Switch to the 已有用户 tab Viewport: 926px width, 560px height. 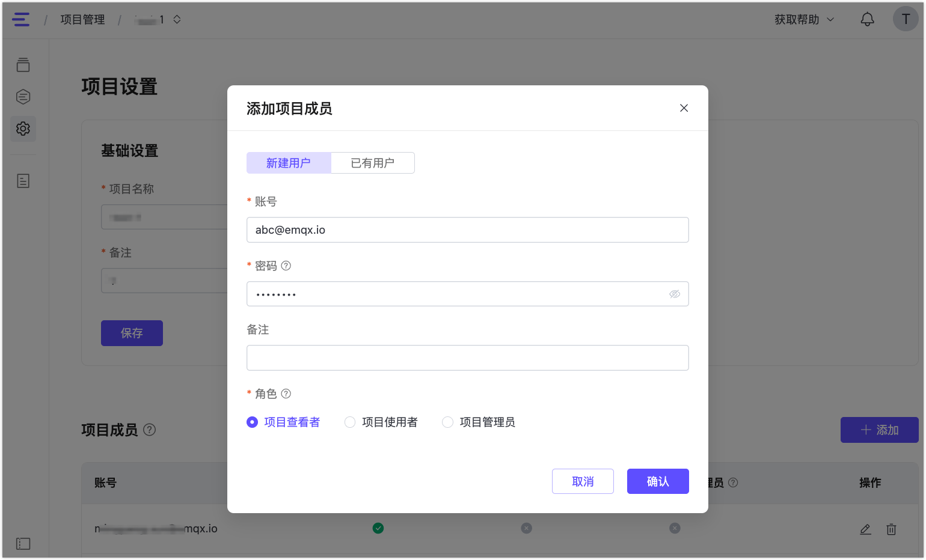[x=372, y=162]
